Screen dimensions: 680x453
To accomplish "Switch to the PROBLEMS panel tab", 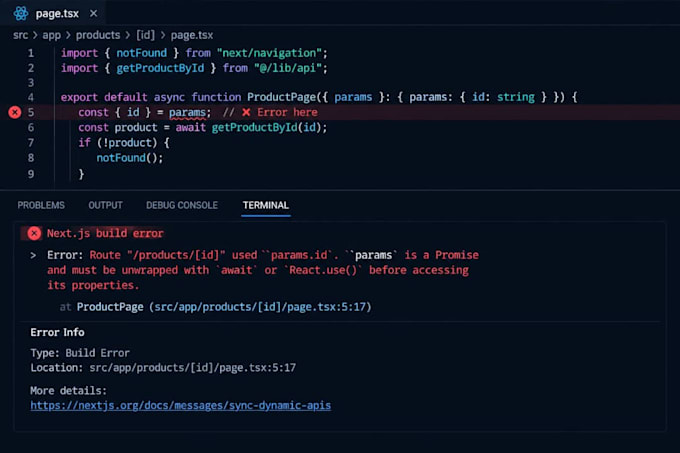I will click(41, 205).
